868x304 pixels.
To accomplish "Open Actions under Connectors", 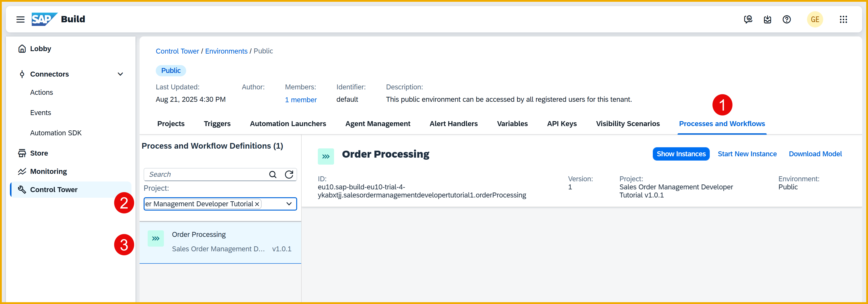I will coord(41,92).
